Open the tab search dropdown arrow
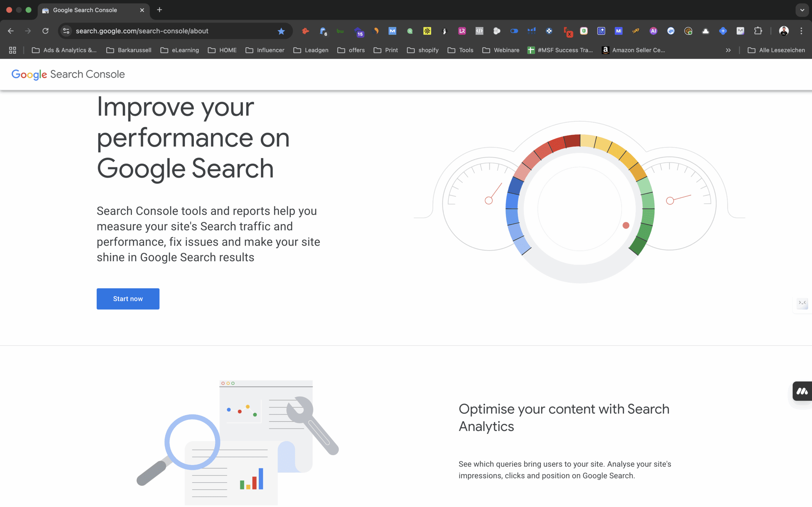 pyautogui.click(x=802, y=10)
